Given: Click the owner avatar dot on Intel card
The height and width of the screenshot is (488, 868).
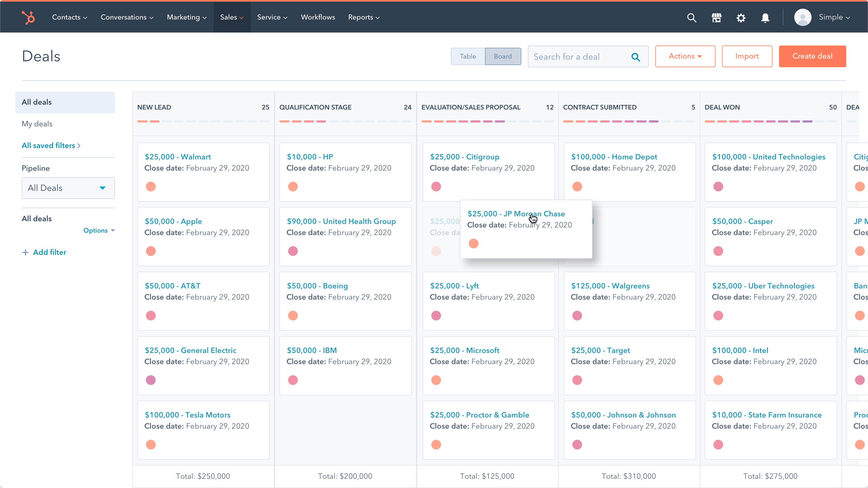Looking at the screenshot, I should pyautogui.click(x=718, y=380).
